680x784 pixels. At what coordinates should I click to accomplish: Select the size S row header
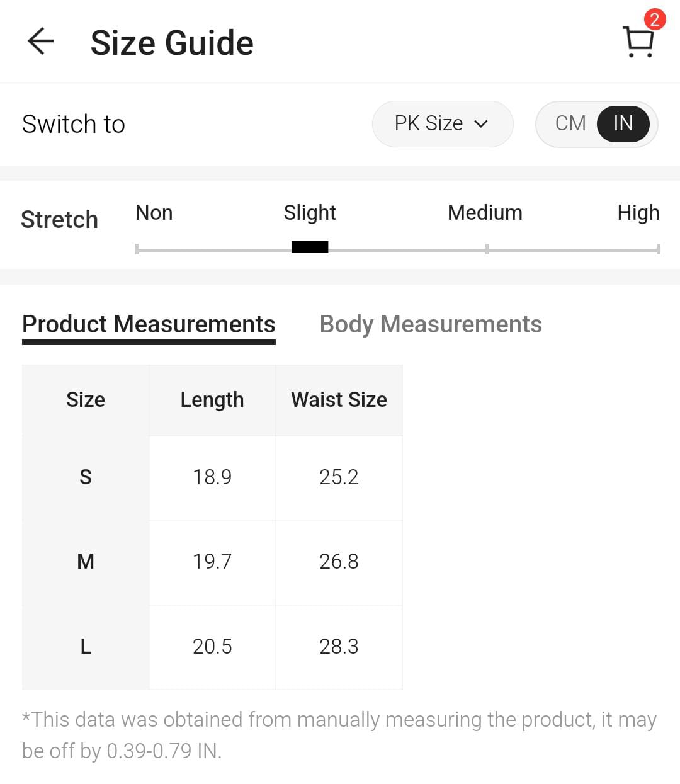pyautogui.click(x=86, y=477)
